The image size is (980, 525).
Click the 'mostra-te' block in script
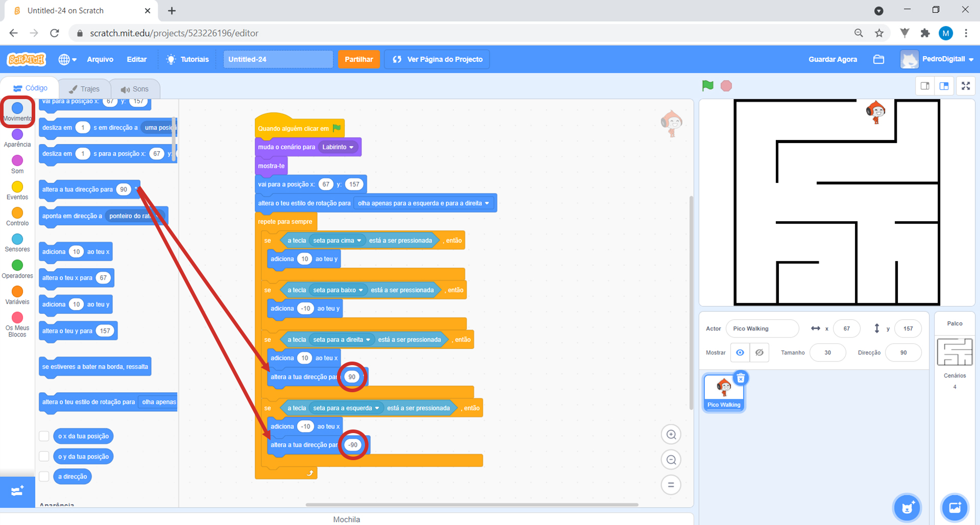(x=271, y=166)
